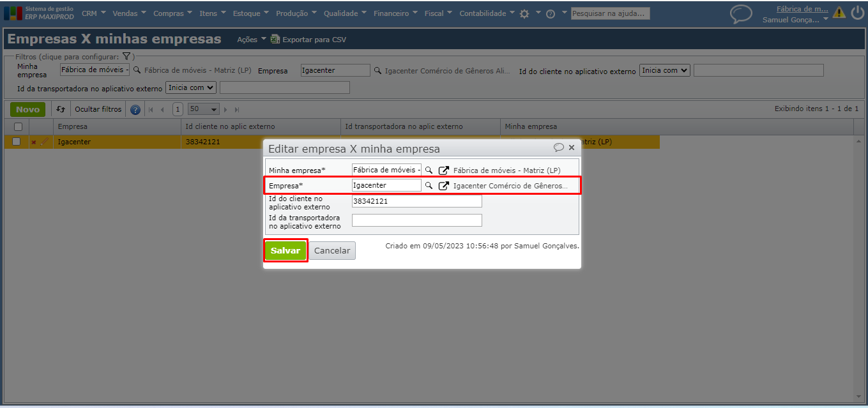
Task: Open the Fábrica de m... company link
Action: coord(802,9)
